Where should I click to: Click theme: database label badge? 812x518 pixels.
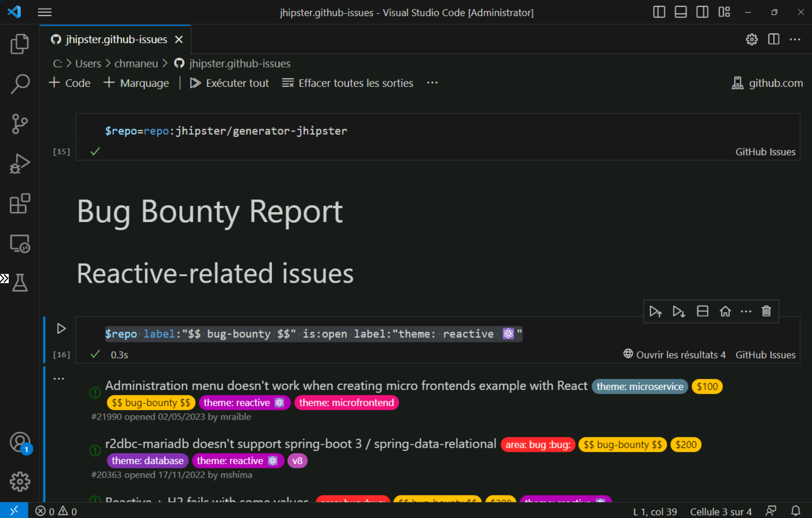(x=148, y=461)
